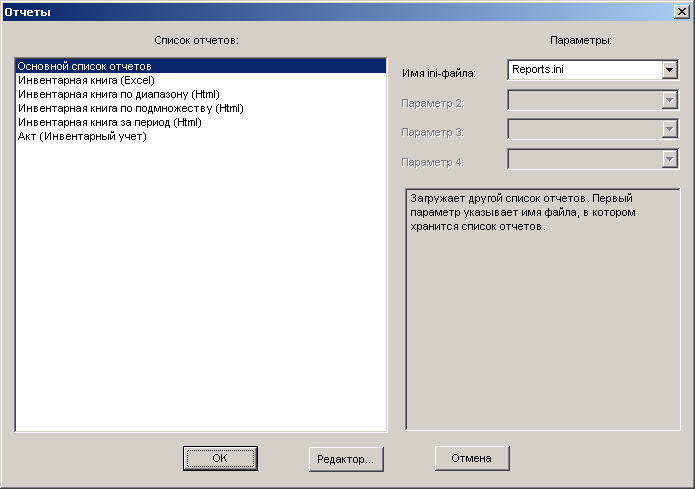
Task: Expand the 'Параметр 2' dropdown arrow
Action: [669, 100]
